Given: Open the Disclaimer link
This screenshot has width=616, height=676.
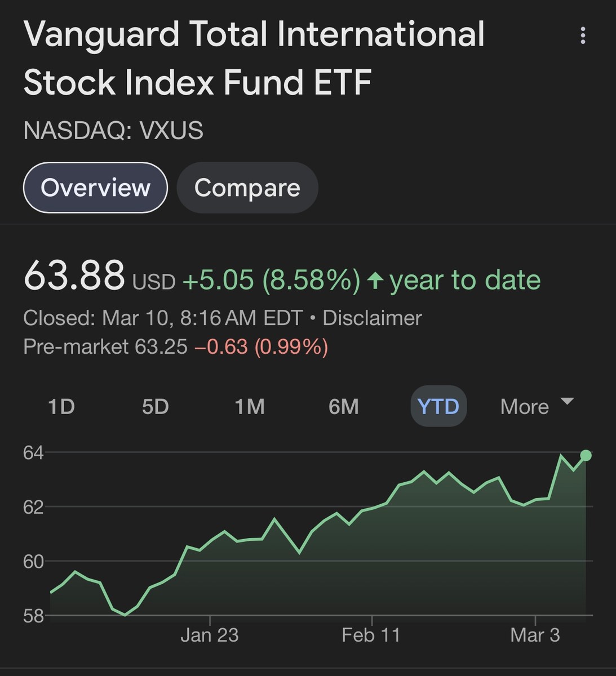Looking at the screenshot, I should pyautogui.click(x=372, y=318).
